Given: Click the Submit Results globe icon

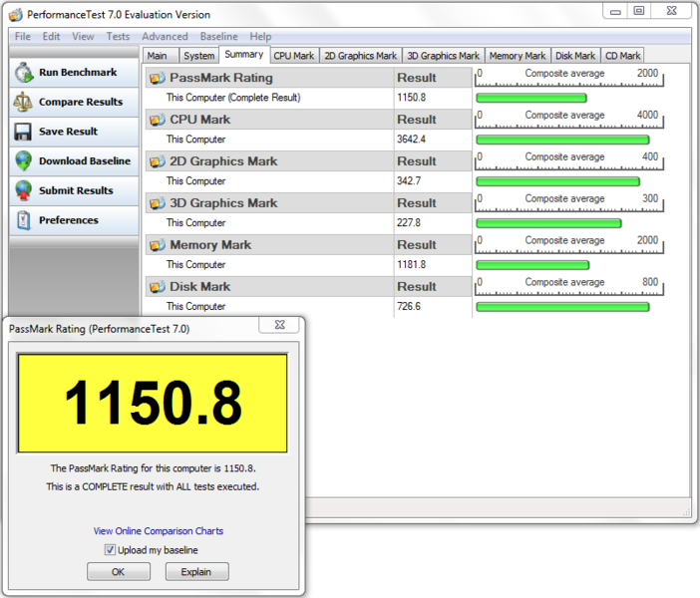Looking at the screenshot, I should (x=22, y=190).
